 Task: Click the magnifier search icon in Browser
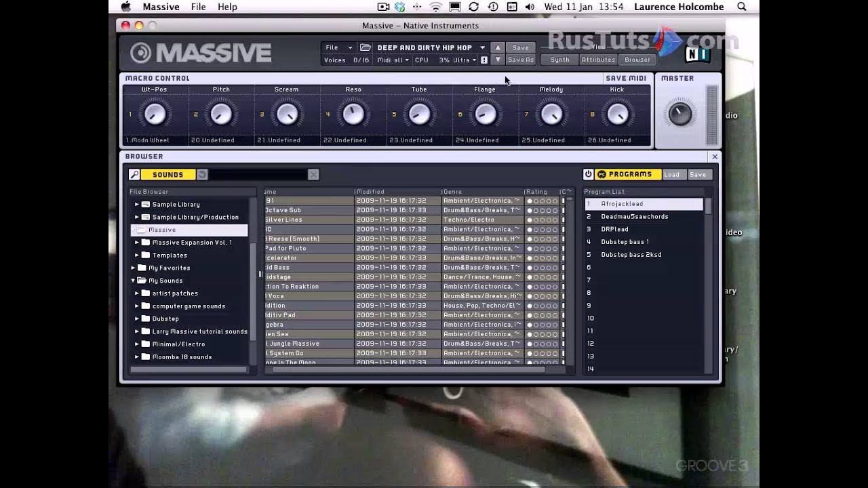click(134, 175)
